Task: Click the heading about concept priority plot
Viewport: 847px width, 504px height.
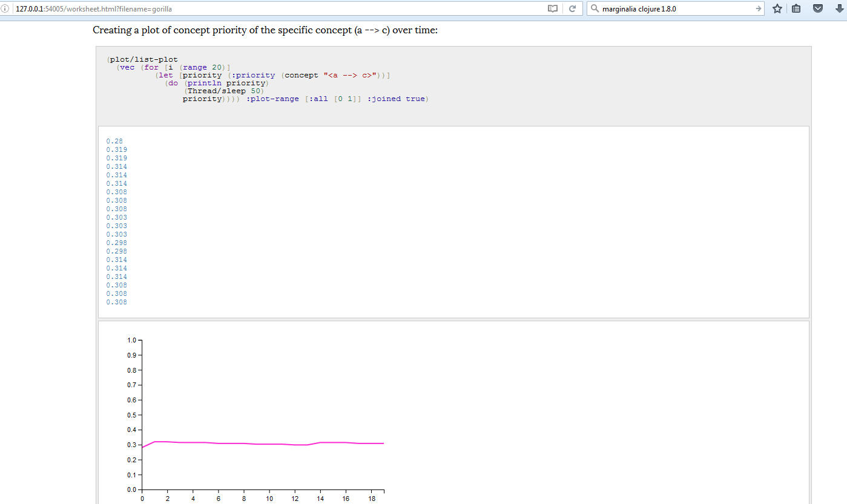Action: (265, 30)
